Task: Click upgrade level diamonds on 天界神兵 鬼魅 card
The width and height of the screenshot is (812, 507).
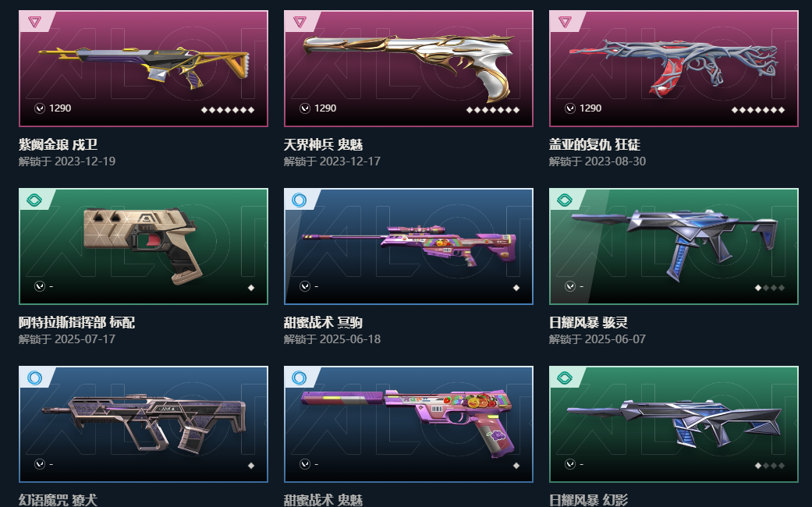Action: (492, 110)
